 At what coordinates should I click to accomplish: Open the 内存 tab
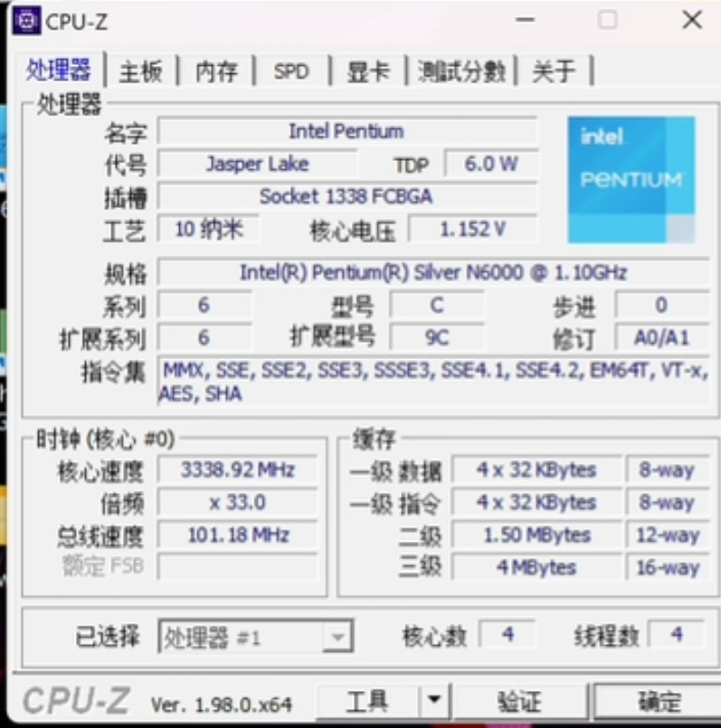click(x=216, y=71)
